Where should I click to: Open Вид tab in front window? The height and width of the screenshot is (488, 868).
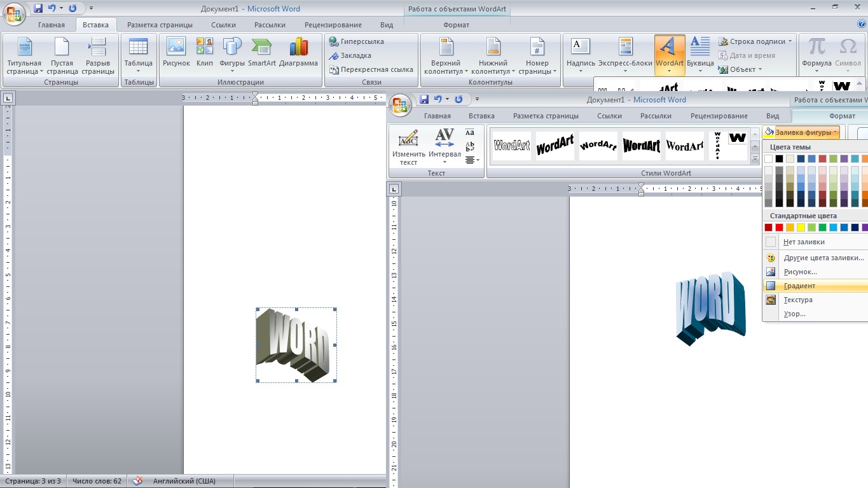pos(773,116)
